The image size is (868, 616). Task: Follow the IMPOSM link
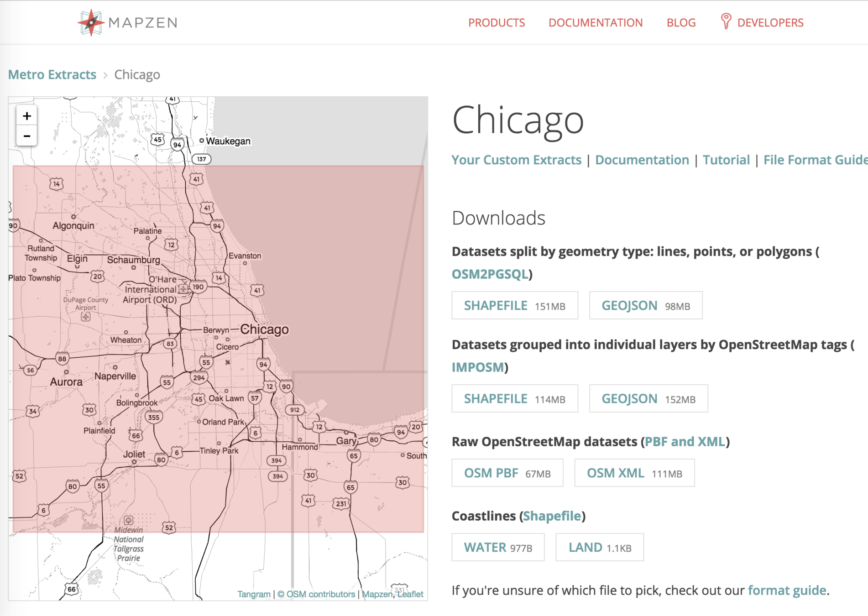478,367
